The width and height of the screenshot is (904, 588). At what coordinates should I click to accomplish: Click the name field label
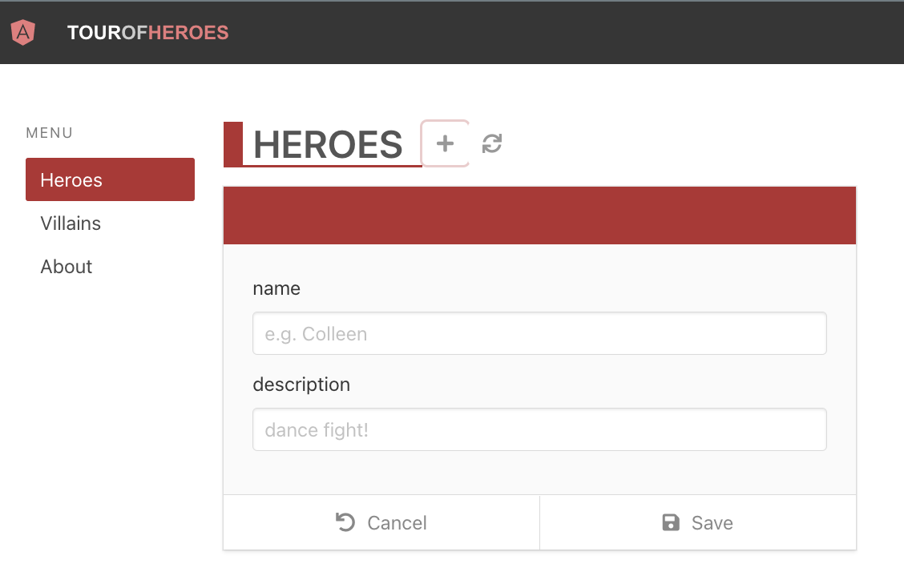[276, 288]
